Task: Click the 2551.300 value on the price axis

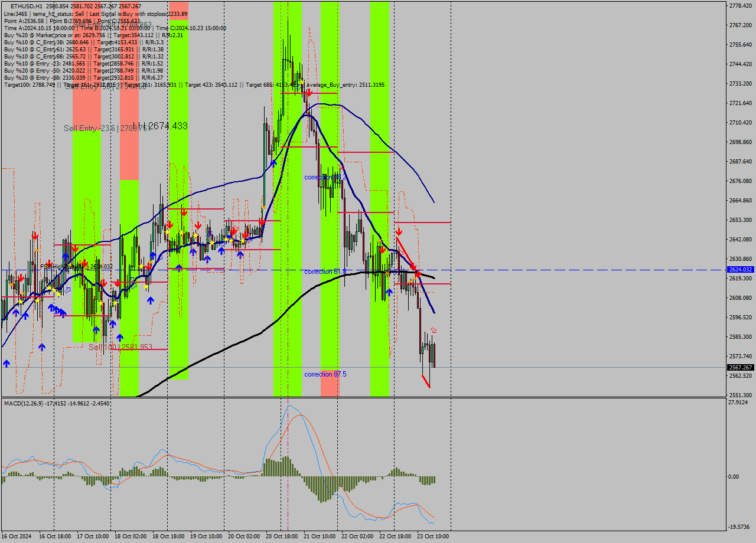Action: coord(741,395)
